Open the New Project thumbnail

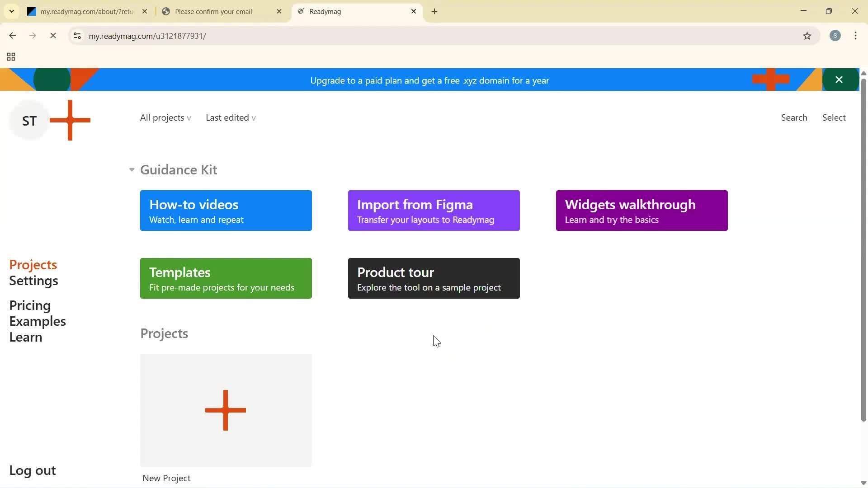226,410
